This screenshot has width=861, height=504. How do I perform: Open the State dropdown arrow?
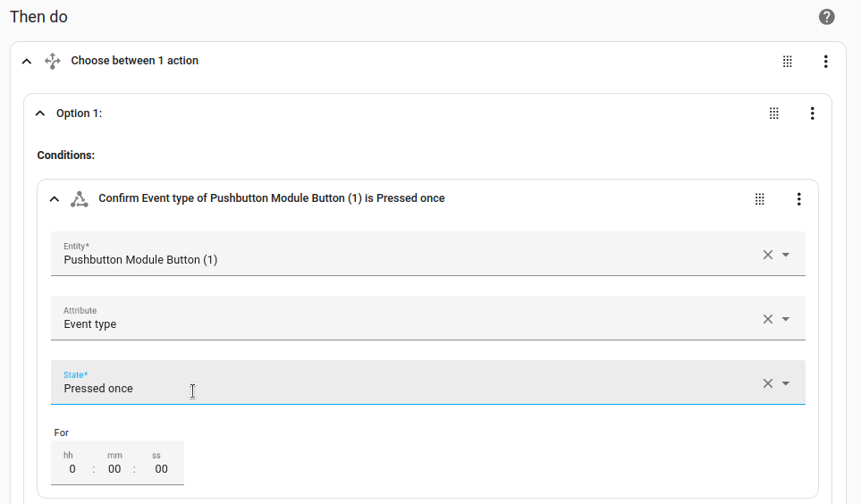pos(786,383)
